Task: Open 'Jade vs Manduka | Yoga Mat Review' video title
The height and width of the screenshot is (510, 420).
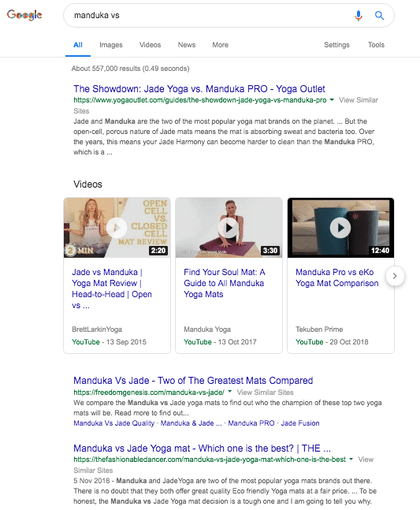Action: [112, 289]
